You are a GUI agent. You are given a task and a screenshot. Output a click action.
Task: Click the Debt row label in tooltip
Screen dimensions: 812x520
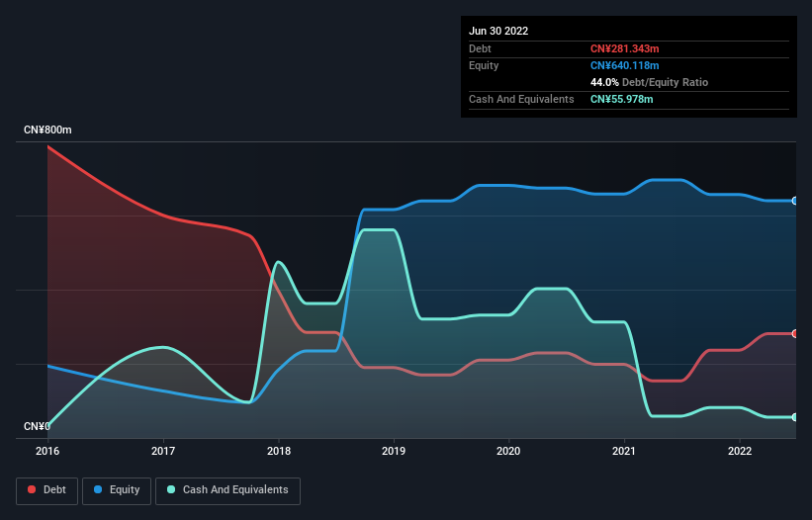point(480,48)
